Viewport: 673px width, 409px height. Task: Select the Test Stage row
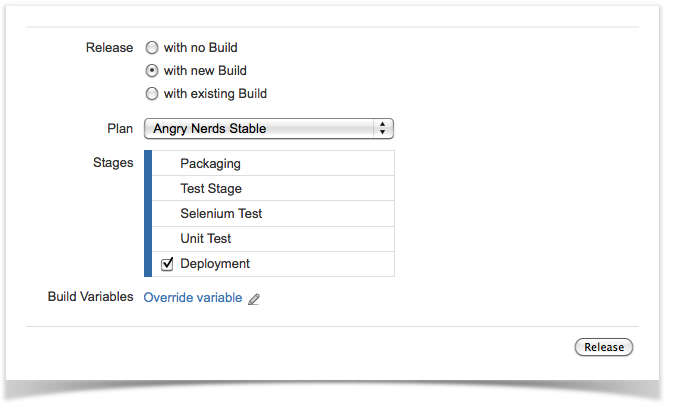(272, 188)
